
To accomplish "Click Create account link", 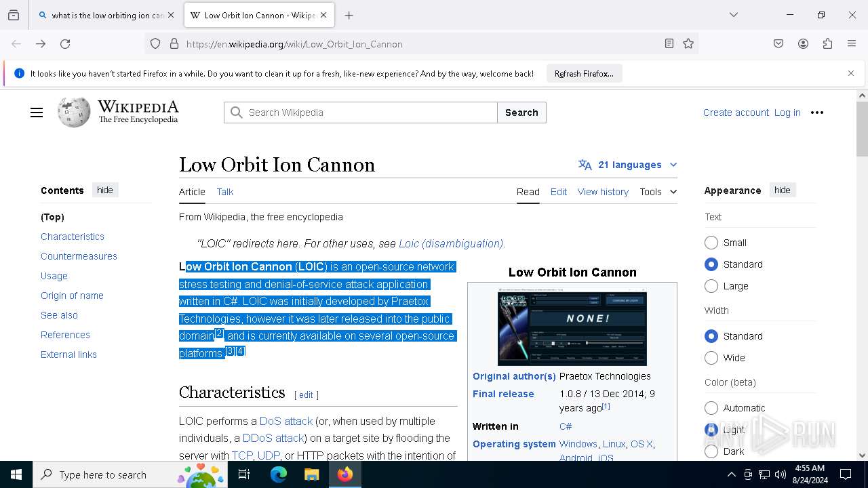I will [x=736, y=113].
